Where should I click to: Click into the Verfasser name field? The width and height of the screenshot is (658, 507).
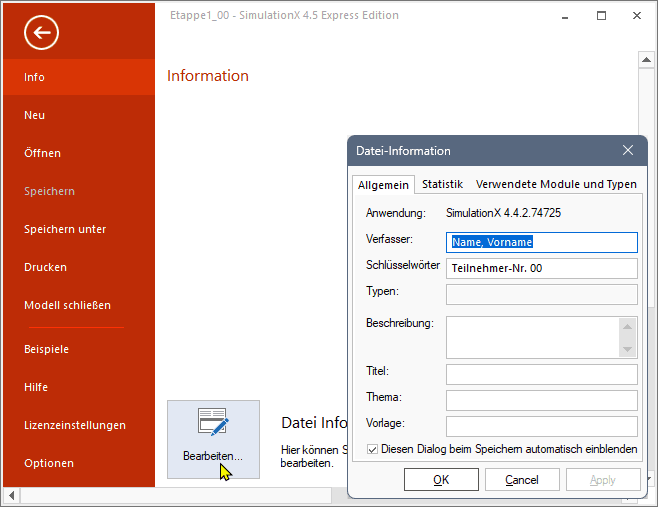[541, 242]
